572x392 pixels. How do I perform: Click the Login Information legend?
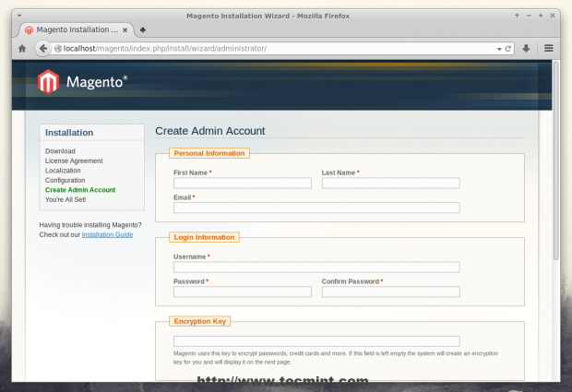[204, 237]
